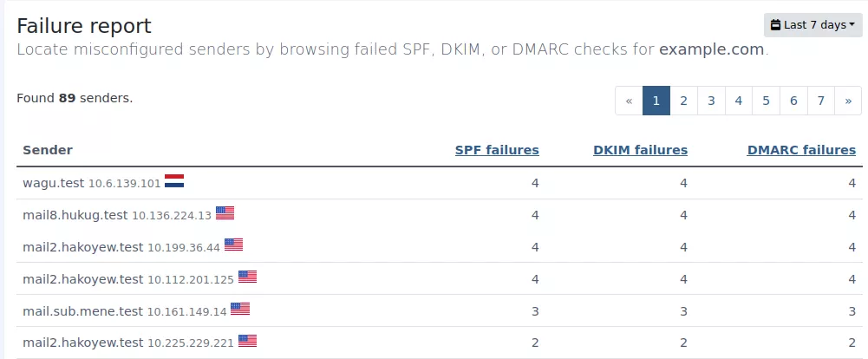Sort by DKIM failures column
This screenshot has width=868, height=359.
point(641,150)
